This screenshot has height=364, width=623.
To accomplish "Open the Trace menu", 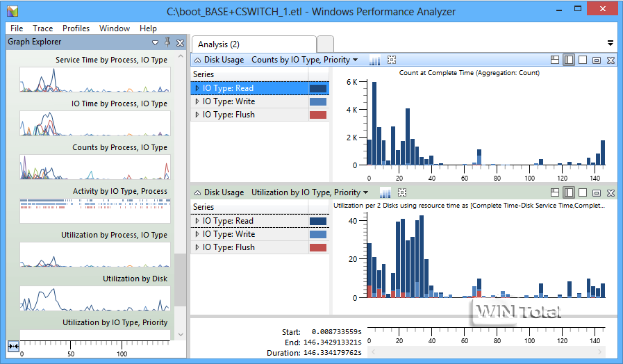I will pyautogui.click(x=42, y=28).
